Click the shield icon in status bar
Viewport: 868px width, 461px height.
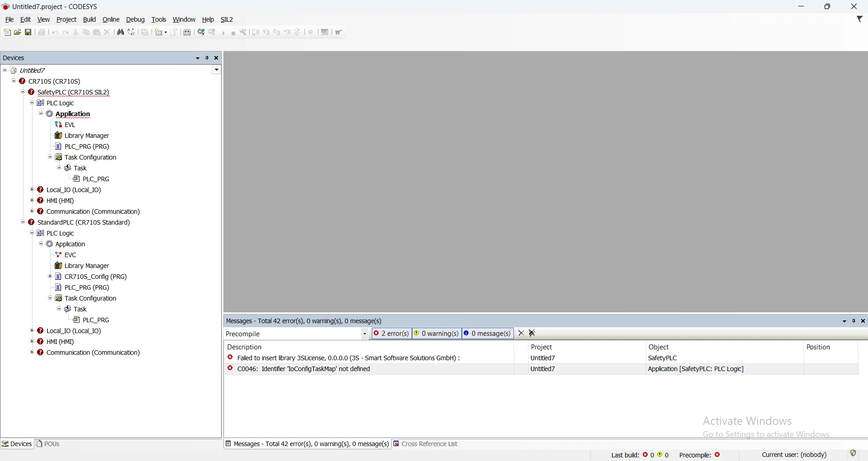click(854, 453)
